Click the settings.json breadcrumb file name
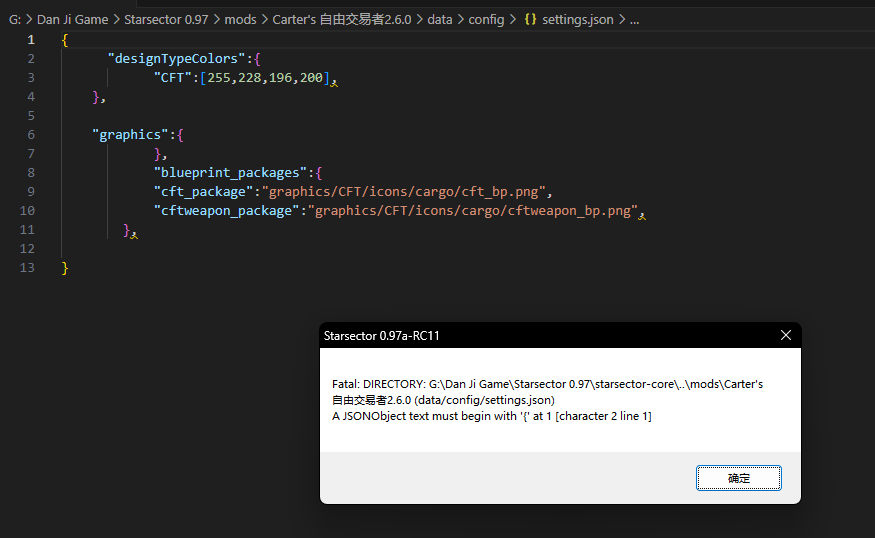The width and height of the screenshot is (875, 538). coord(578,20)
